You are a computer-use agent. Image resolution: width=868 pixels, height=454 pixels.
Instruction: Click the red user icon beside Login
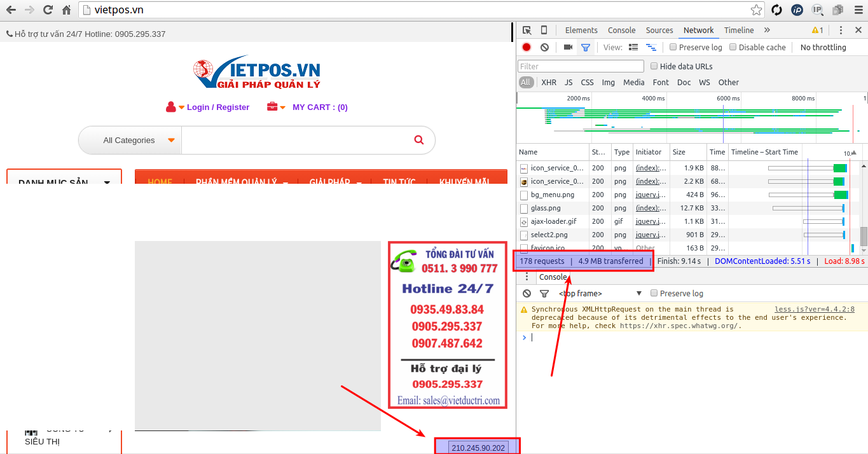(x=170, y=107)
